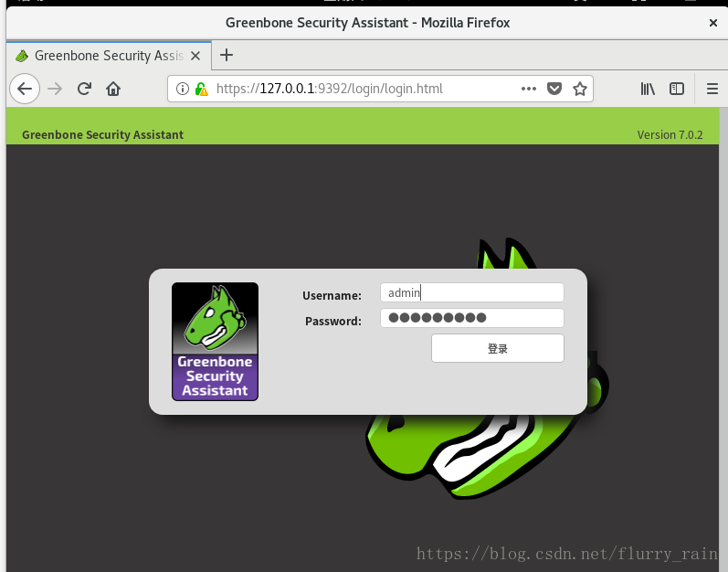This screenshot has width=728, height=572.
Task: Click the browser back arrow button
Action: point(25,89)
